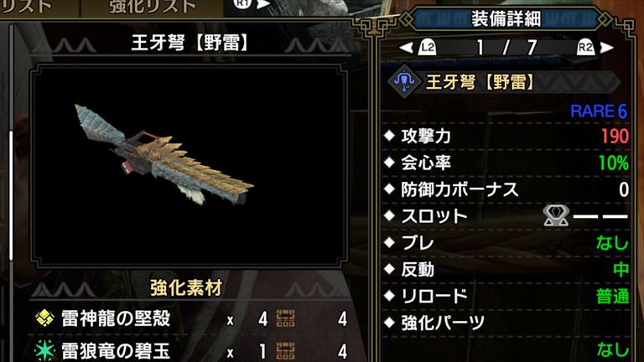The image size is (644, 362).
Task: Click the item box icon beside 雷狼竜の碧玉
Action: click(x=285, y=351)
